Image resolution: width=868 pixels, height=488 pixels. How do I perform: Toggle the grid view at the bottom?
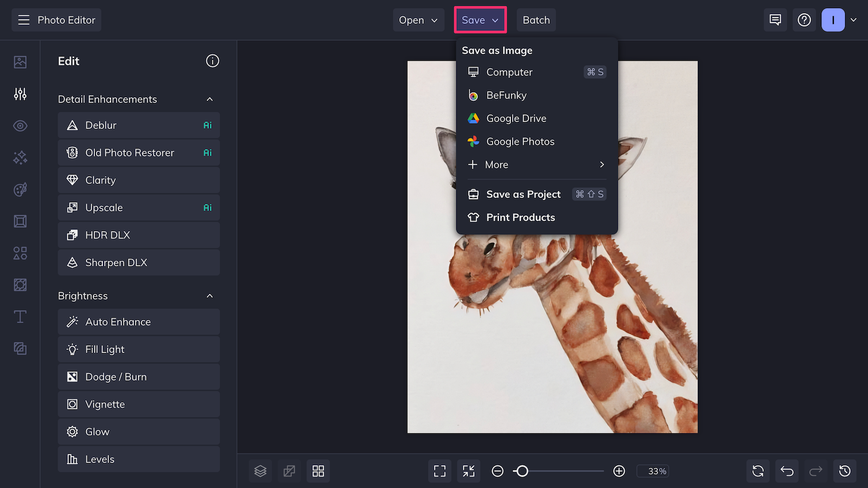318,471
